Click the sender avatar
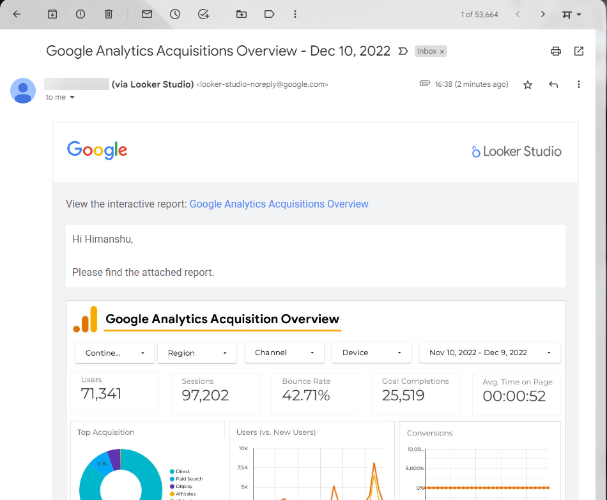The height and width of the screenshot is (500, 607). [x=23, y=91]
